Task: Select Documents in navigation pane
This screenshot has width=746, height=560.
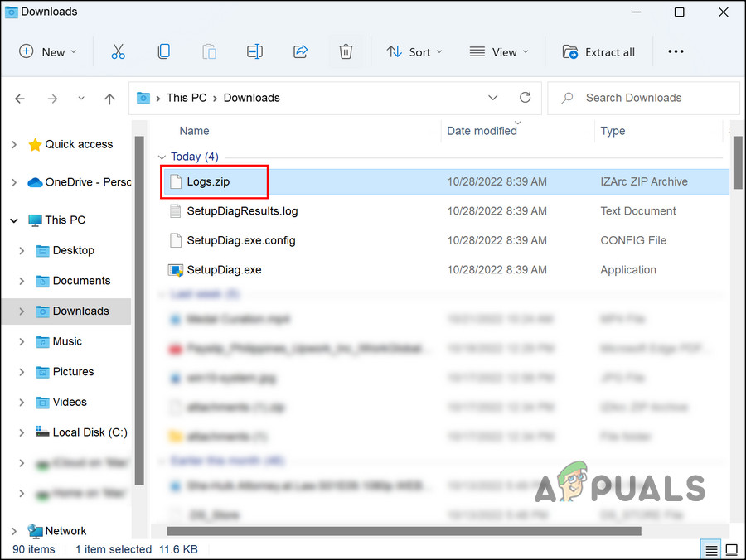Action: (81, 281)
